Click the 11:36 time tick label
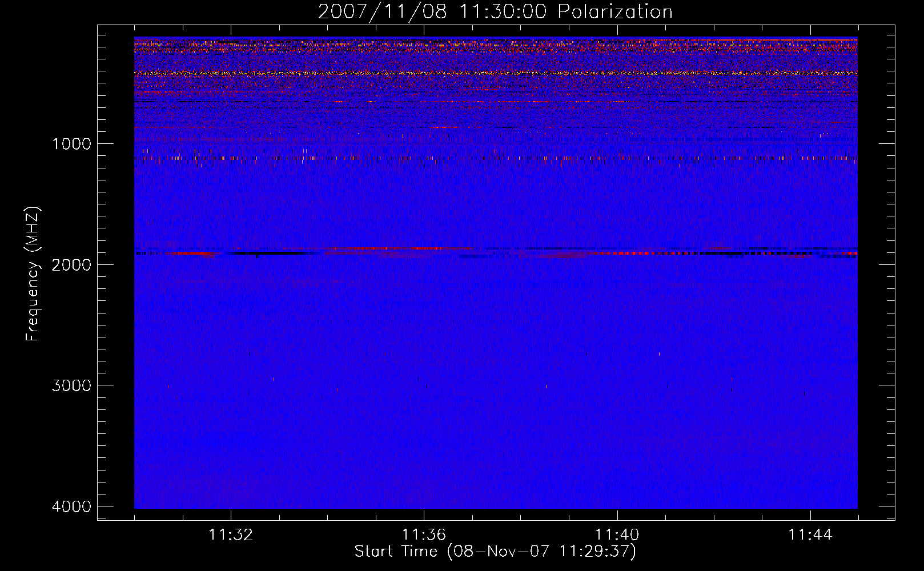924x571 pixels. [424, 535]
